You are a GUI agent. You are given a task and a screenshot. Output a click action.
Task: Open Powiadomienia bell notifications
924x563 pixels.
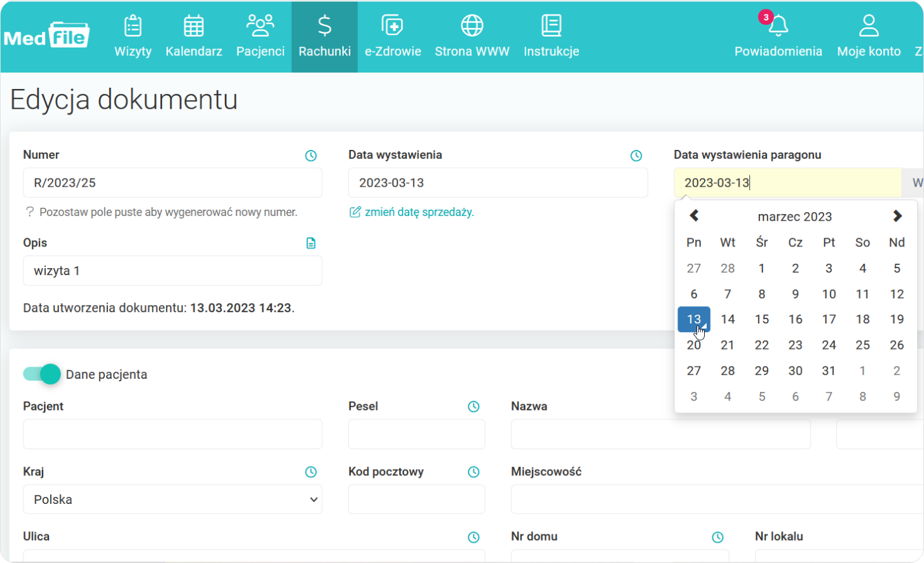pos(778,27)
